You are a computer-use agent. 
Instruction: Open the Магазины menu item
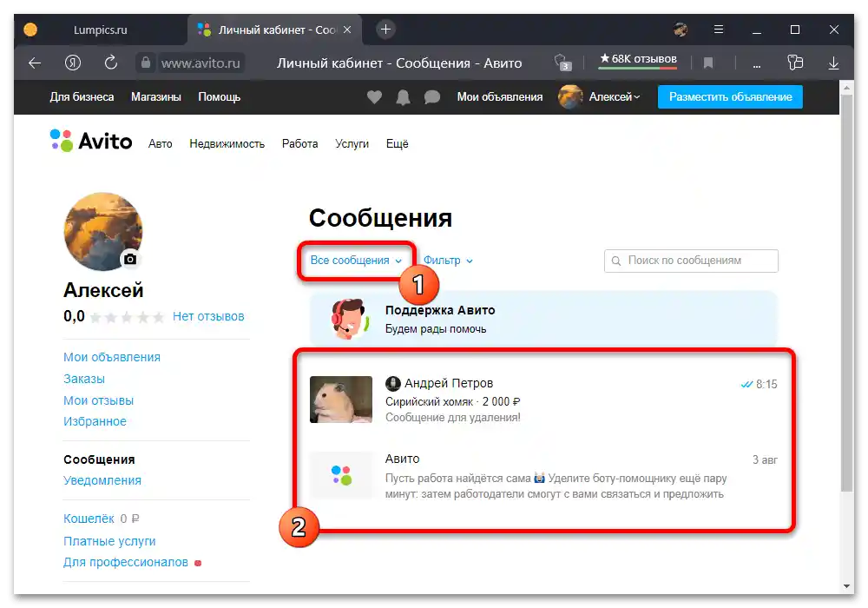(156, 97)
